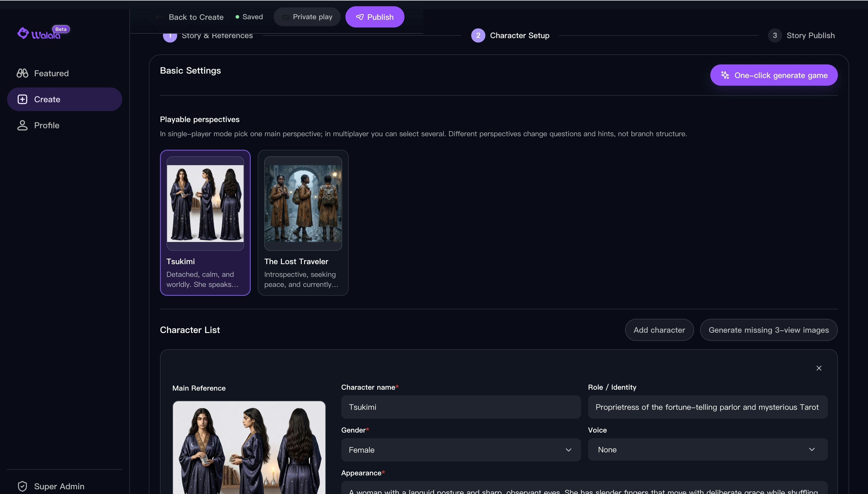
Task: Click the Character List heading
Action: point(190,330)
